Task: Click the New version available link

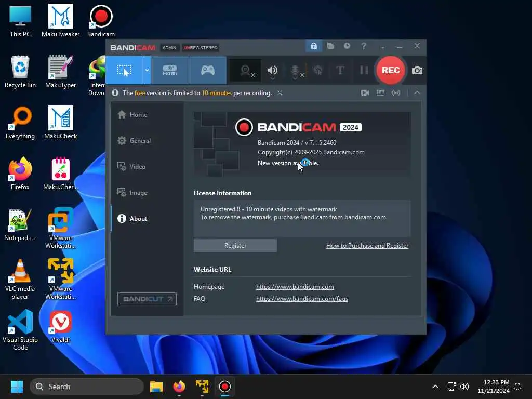Action: (x=288, y=163)
